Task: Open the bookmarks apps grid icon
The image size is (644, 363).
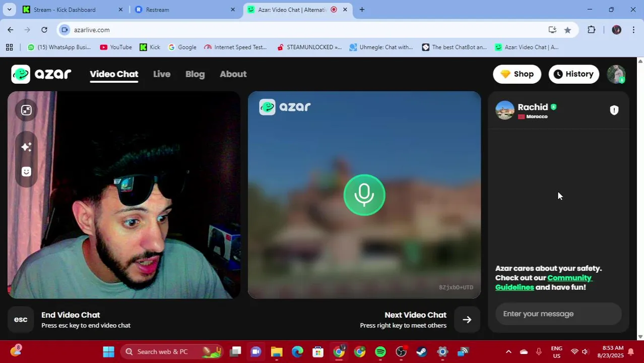Action: [x=9, y=47]
